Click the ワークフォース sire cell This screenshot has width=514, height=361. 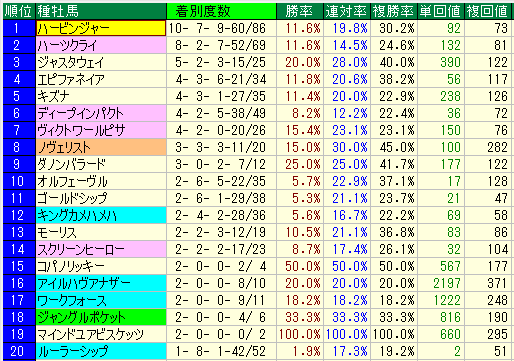(101, 300)
